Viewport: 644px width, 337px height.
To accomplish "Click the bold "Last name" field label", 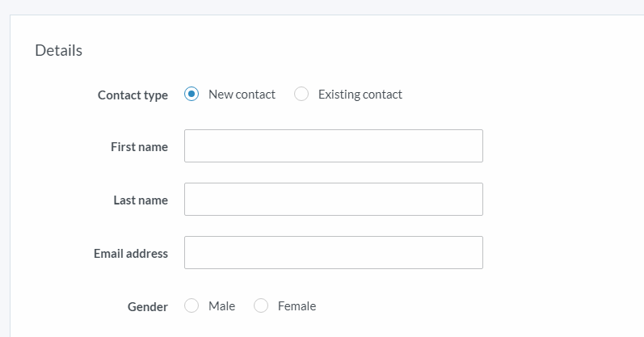I will pos(141,200).
